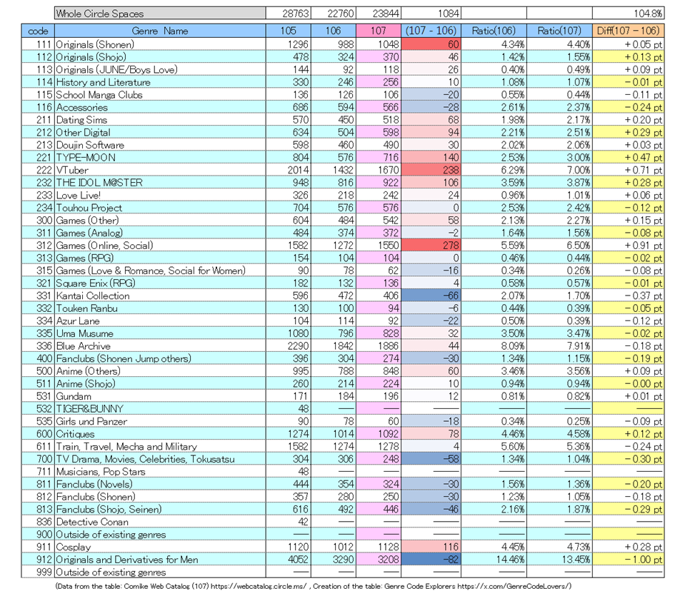Click the 'School Manga Clubs' cell
Image resolution: width=700 pixels, height=591 pixels.
(160, 94)
